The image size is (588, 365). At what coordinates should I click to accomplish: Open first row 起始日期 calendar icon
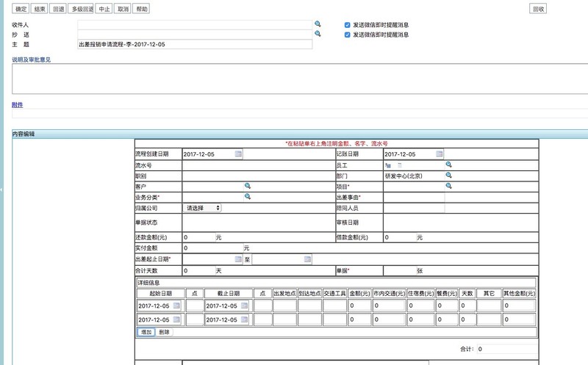click(176, 306)
